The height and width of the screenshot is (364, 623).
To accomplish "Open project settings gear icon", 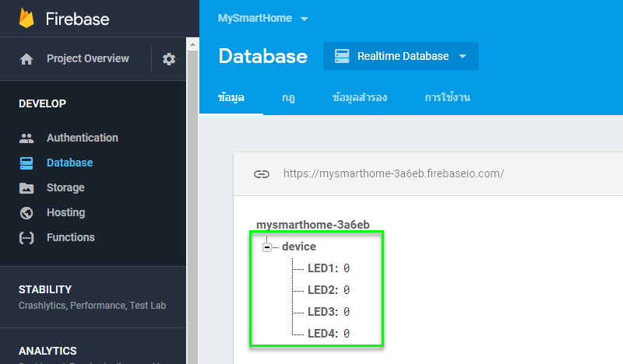I will (x=169, y=59).
